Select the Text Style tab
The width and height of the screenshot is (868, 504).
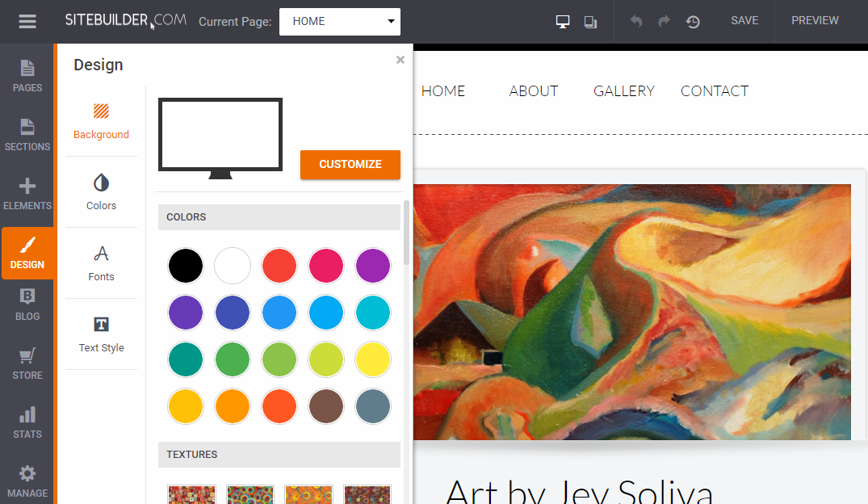point(101,334)
